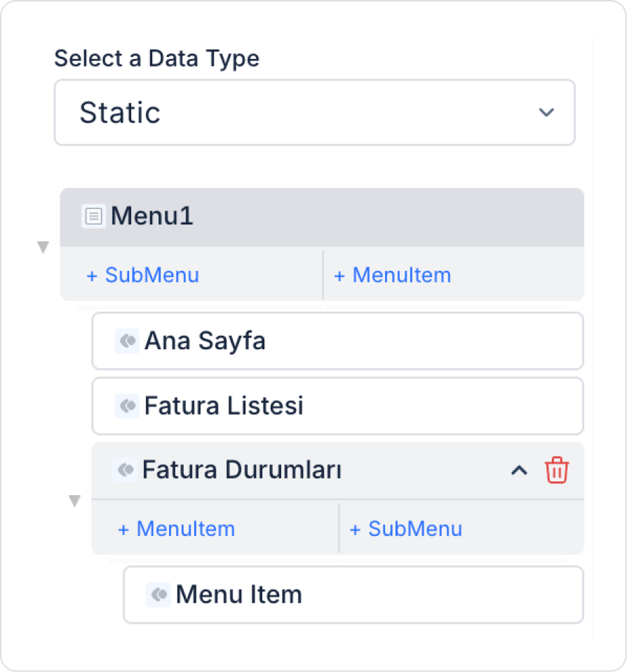627x672 pixels.
Task: Select the Menu1 root header
Action: click(321, 216)
